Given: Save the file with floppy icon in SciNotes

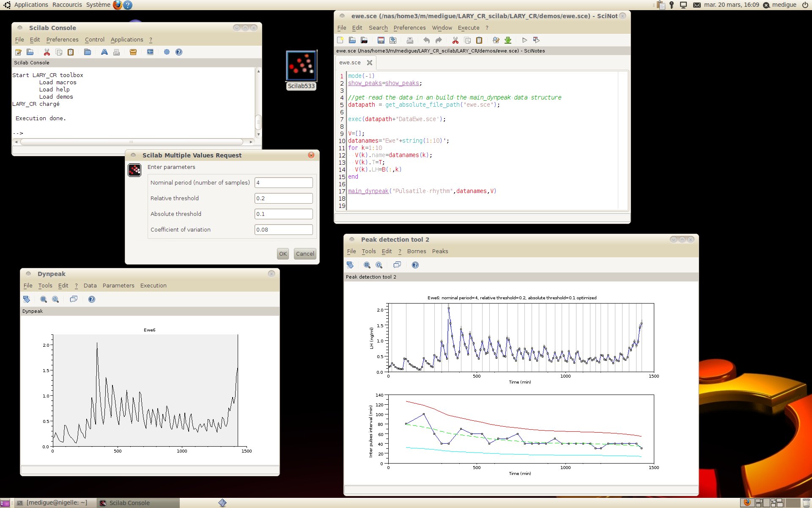Looking at the screenshot, I should pos(381,40).
